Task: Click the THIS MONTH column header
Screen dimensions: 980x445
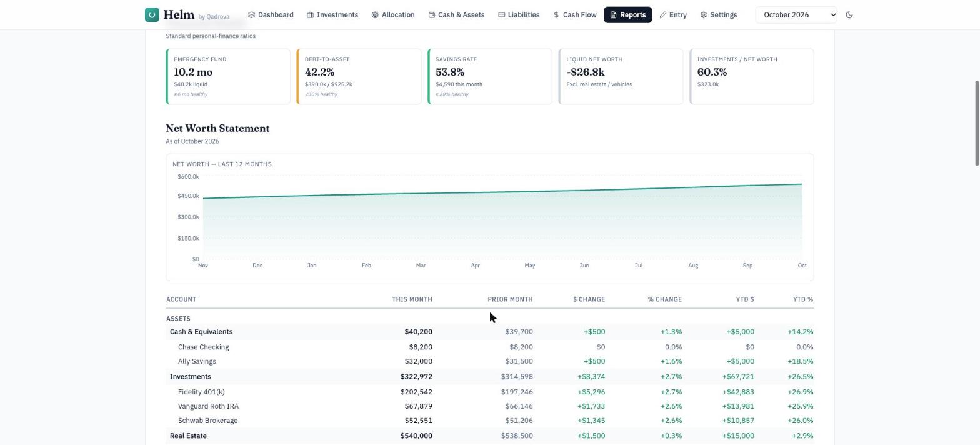Action: [x=412, y=299]
